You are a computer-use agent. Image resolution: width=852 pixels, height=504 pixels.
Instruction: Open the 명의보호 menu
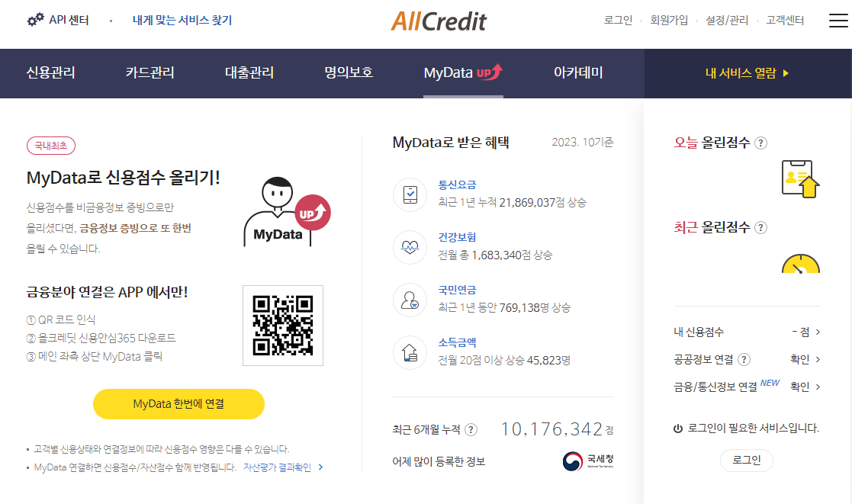click(349, 72)
